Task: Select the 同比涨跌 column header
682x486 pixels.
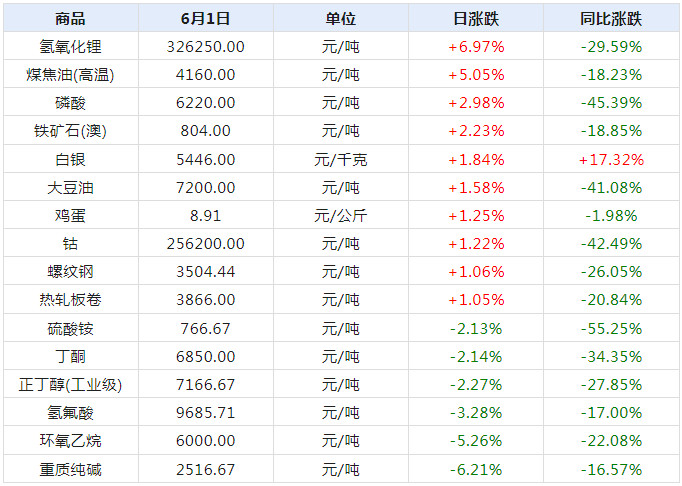Action: (611, 18)
